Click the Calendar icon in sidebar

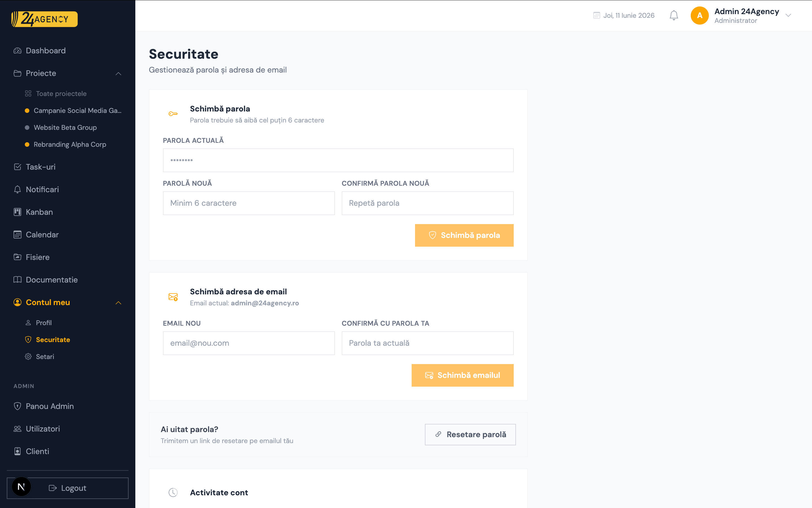tap(17, 235)
